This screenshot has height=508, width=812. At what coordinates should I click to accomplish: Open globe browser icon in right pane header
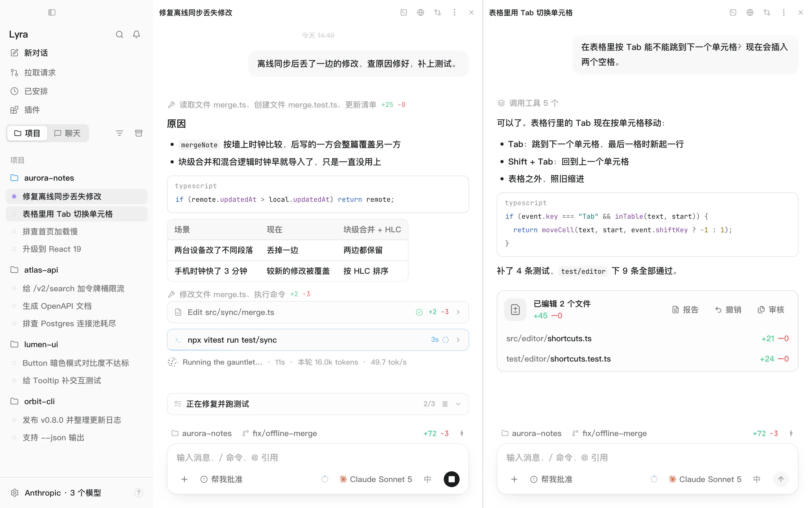750,12
